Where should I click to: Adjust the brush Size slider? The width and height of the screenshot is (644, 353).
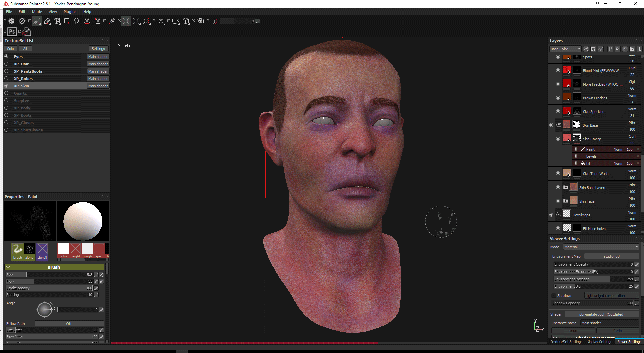tap(49, 275)
